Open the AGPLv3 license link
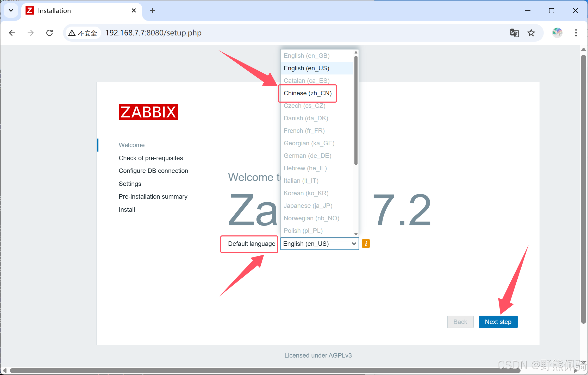The width and height of the screenshot is (588, 375). coord(340,355)
